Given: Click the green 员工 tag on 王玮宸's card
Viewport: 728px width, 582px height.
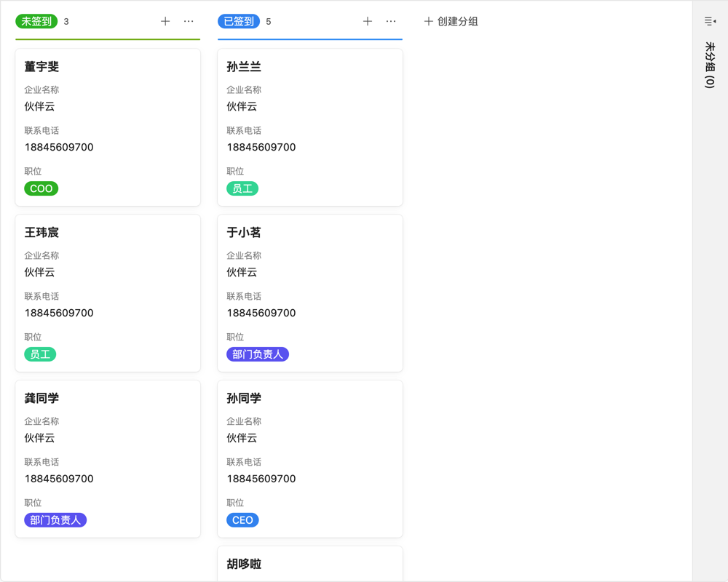Looking at the screenshot, I should (x=40, y=354).
